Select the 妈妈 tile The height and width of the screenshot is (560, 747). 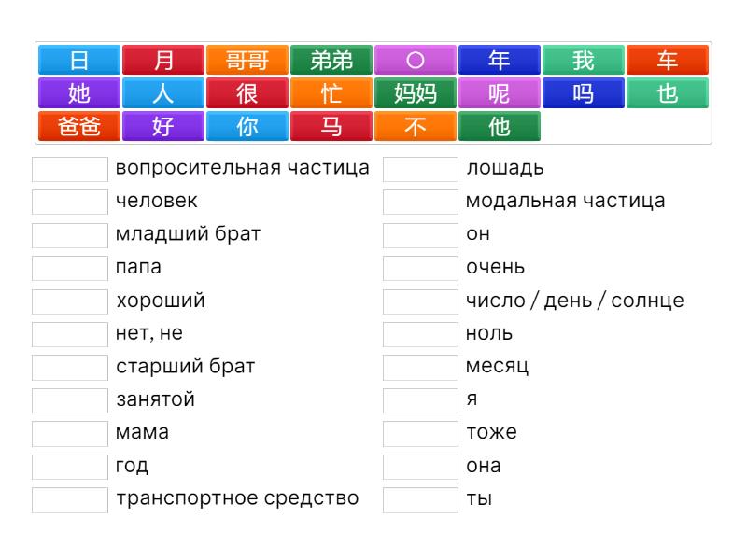[416, 93]
